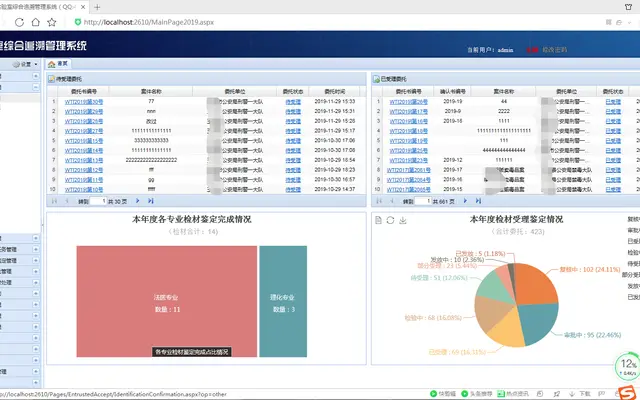Click chart title 本年度各专业检材鉴定完成情况
This screenshot has width=640, height=400.
[191, 220]
